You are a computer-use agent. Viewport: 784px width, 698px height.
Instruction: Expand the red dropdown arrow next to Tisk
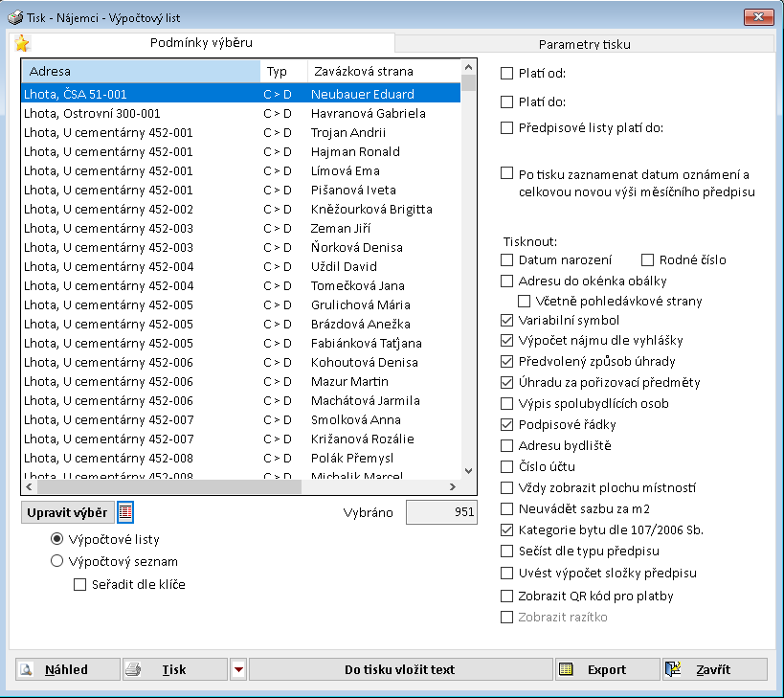[238, 669]
